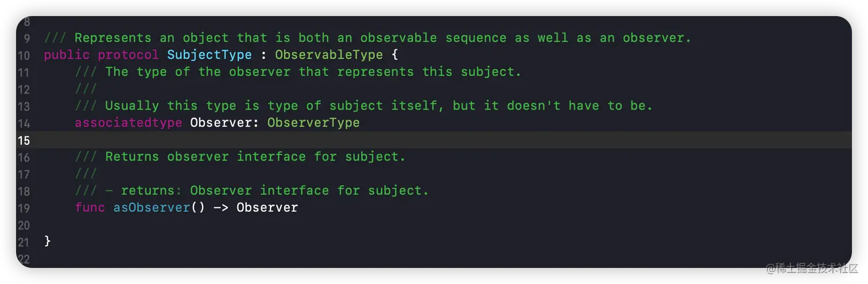Click the '- returns:' doc comment line
The image size is (868, 284).
click(x=267, y=191)
